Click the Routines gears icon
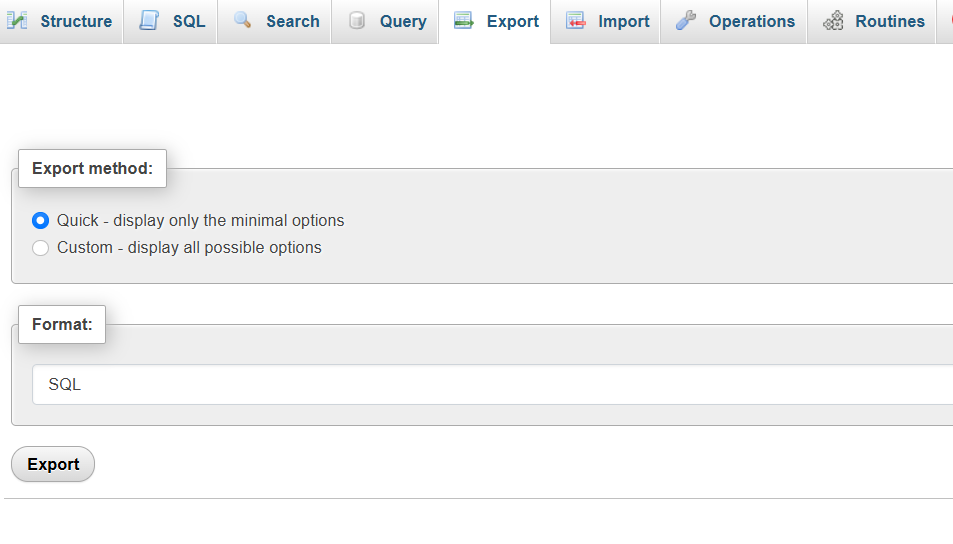The width and height of the screenshot is (953, 544). pyautogui.click(x=833, y=21)
